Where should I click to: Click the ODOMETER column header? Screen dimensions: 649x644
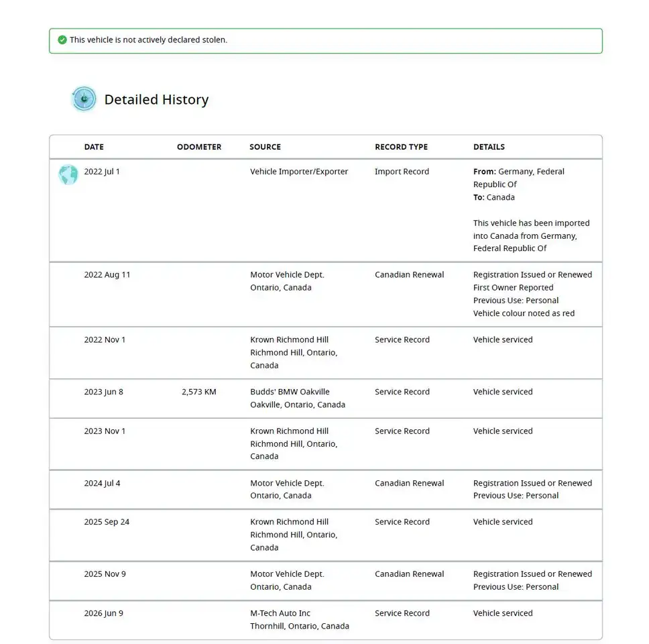click(x=199, y=147)
